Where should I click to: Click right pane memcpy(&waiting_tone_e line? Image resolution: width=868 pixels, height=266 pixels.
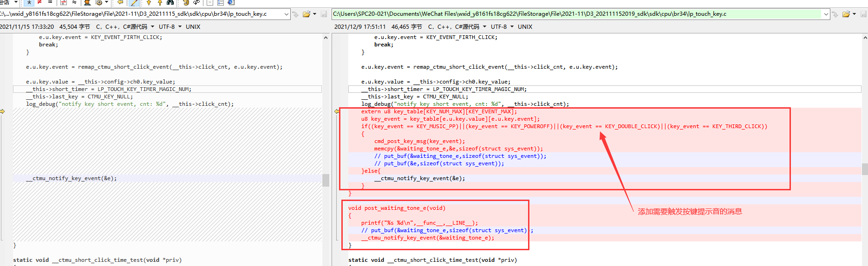click(458, 149)
